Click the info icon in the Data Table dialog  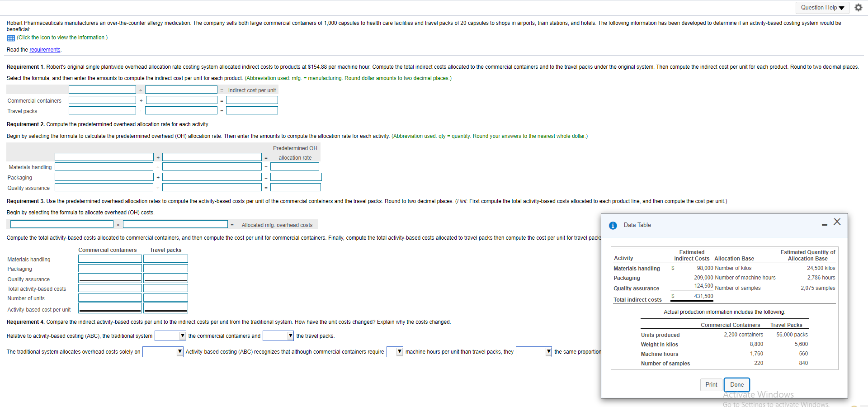pyautogui.click(x=613, y=225)
